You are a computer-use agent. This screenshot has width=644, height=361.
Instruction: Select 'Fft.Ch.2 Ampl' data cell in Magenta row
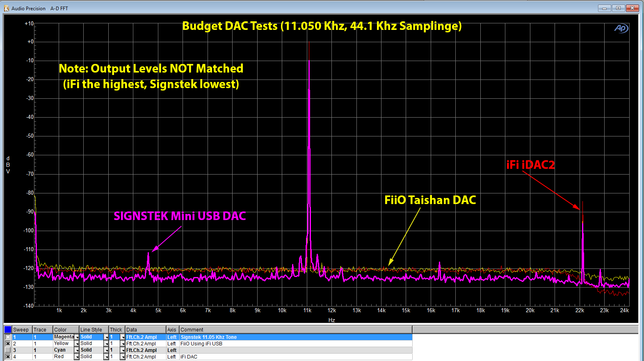pyautogui.click(x=146, y=337)
